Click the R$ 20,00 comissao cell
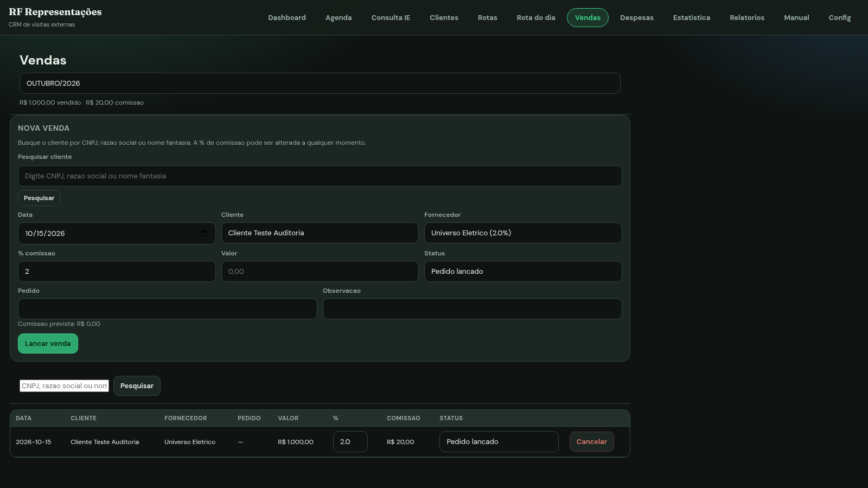This screenshot has height=488, width=868. [x=400, y=442]
